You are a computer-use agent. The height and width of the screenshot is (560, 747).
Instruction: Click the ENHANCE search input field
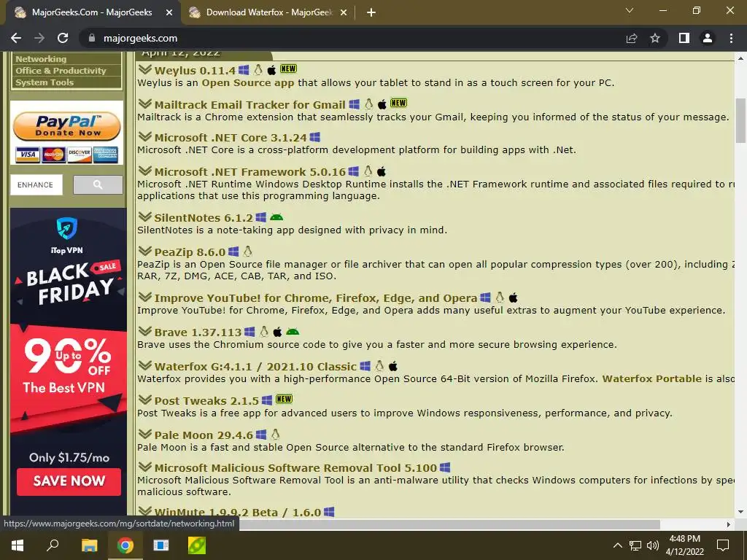click(36, 184)
